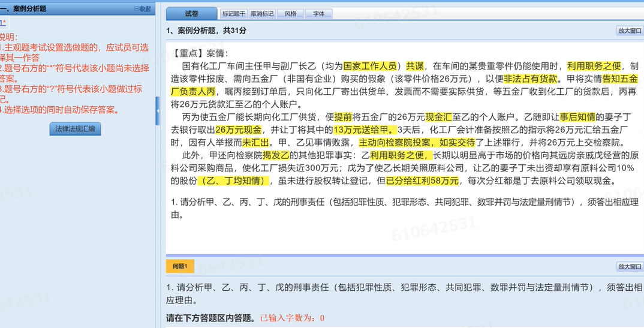This screenshot has width=644, height=328.
Task: Click the 已输入字数为：0 counter text
Action: pos(293,318)
